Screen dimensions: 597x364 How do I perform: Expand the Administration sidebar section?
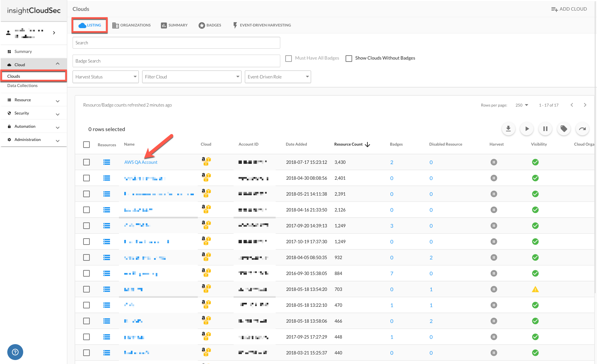tap(58, 141)
